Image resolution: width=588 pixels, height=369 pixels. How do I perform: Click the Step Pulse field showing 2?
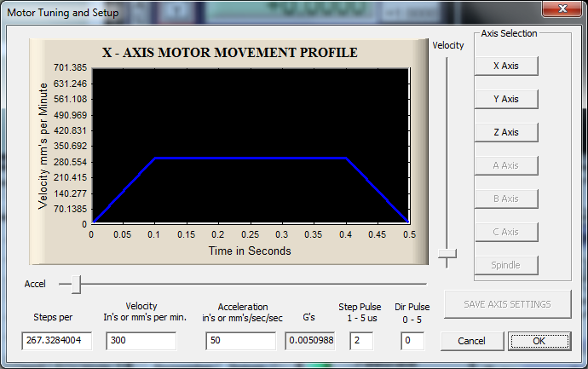click(361, 341)
